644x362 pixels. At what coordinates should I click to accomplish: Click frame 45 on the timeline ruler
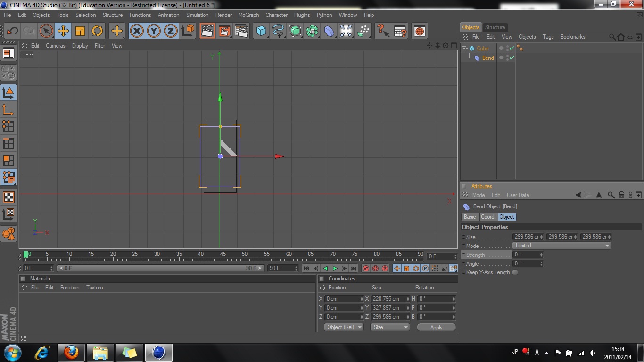pos(223,255)
